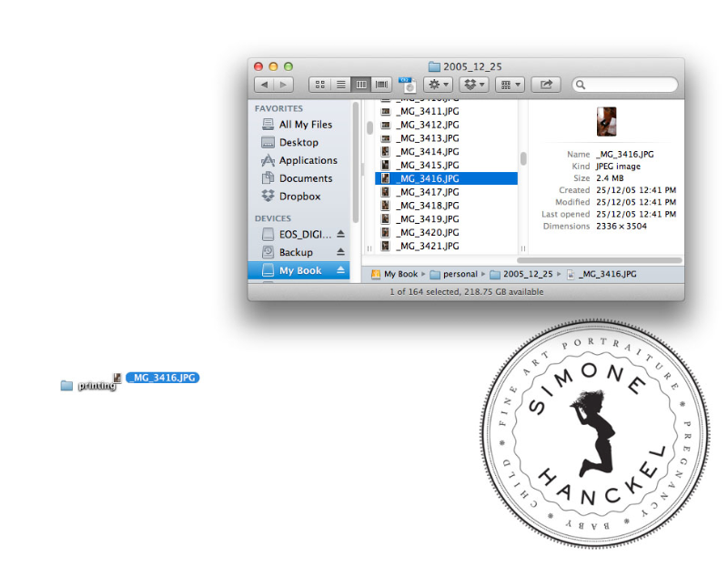Click the Documents sidebar icon
728x577 pixels.
coord(268,177)
